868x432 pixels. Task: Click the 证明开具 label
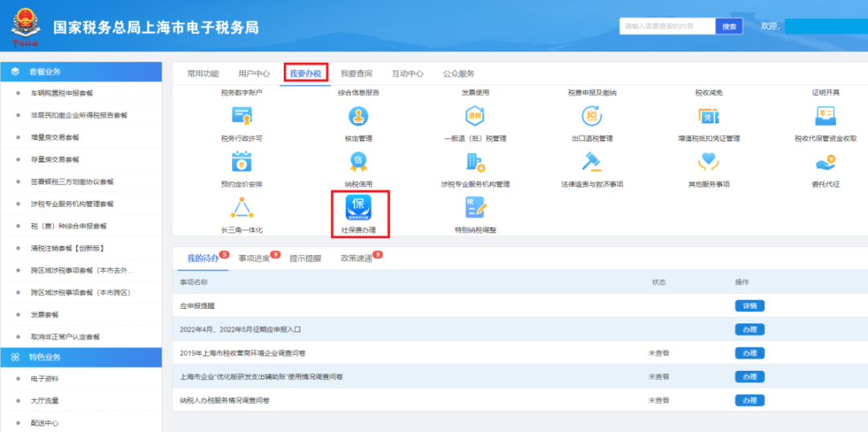coord(825,93)
